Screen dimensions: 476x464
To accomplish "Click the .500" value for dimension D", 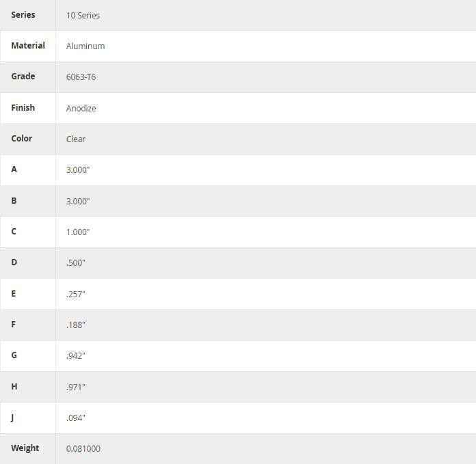I will point(76,262).
